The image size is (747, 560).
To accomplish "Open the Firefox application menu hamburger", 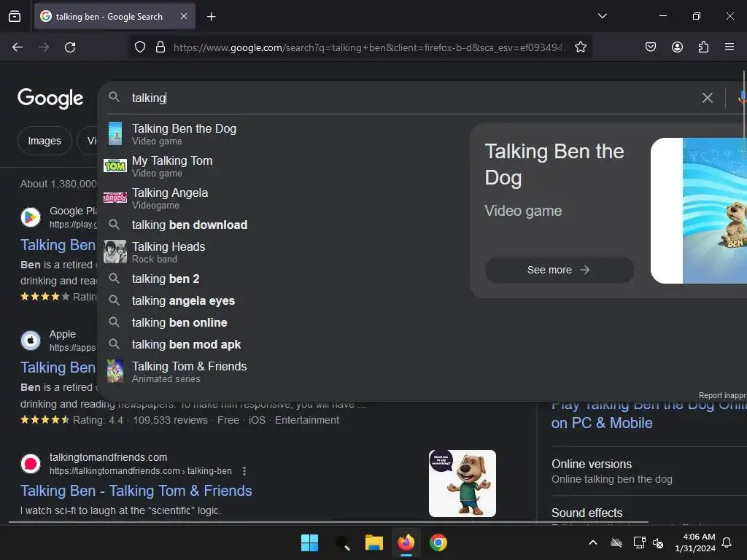I will click(729, 47).
